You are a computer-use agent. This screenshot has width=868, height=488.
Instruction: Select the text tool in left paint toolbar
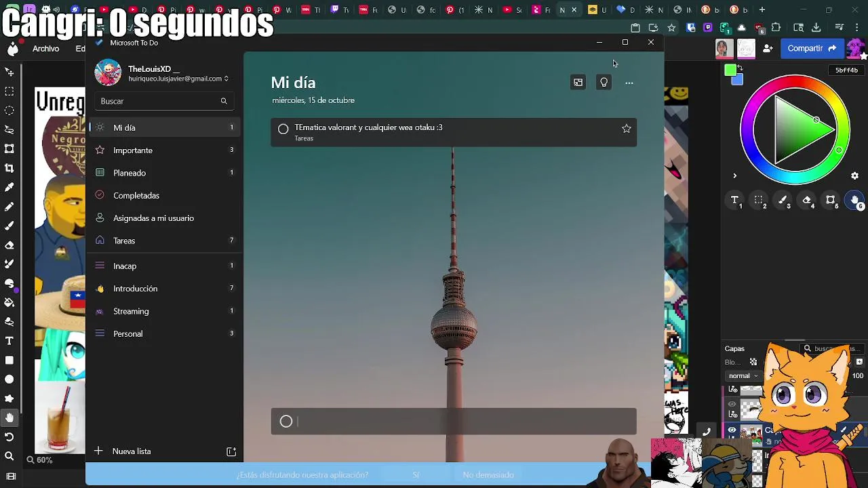(x=9, y=341)
